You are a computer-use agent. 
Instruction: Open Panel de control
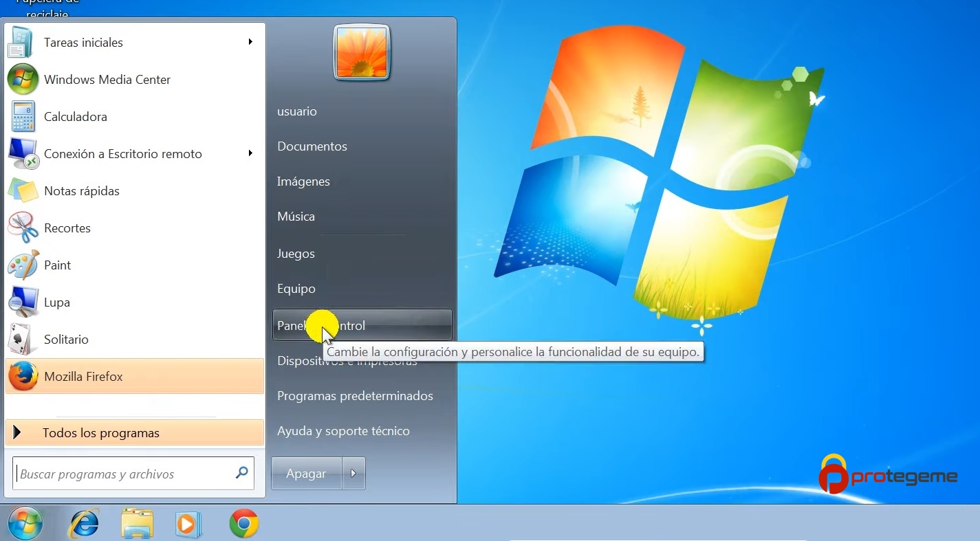362,325
